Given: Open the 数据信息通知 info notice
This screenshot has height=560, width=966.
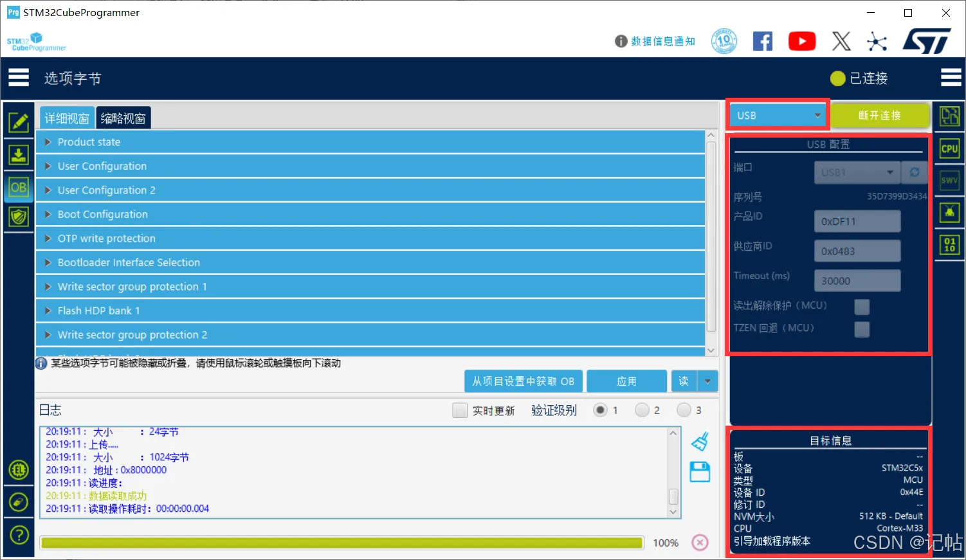Looking at the screenshot, I should click(655, 41).
